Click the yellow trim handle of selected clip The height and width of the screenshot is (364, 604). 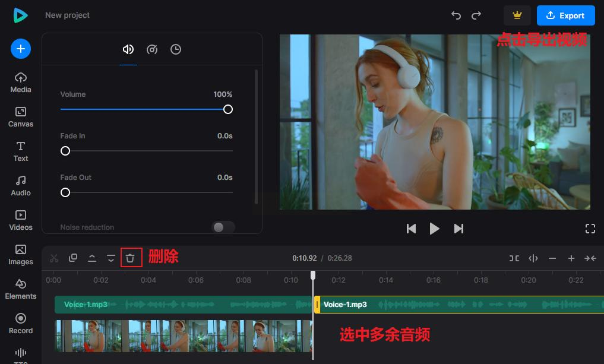click(x=317, y=305)
